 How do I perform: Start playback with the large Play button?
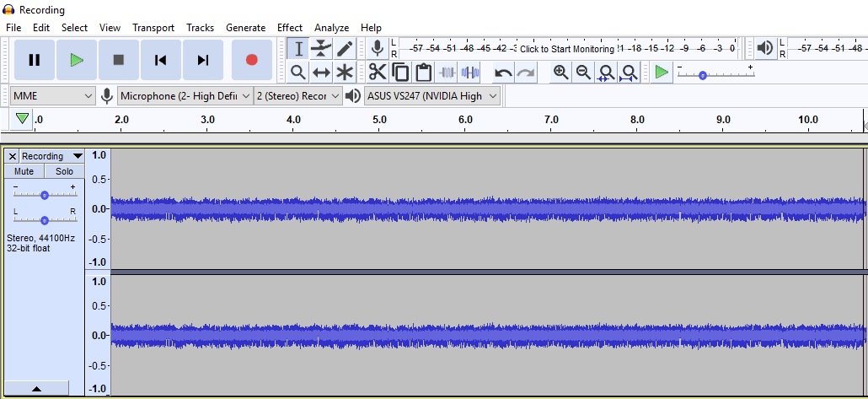77,60
